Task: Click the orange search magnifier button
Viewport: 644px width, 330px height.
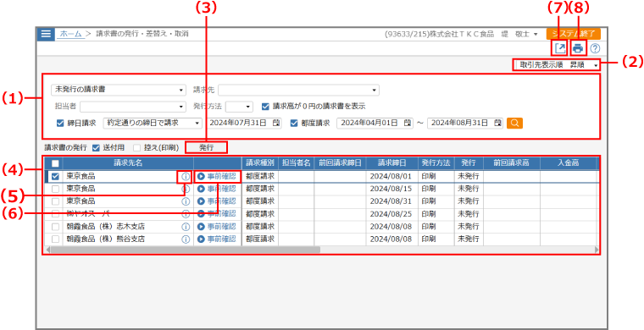Action: pyautogui.click(x=514, y=123)
